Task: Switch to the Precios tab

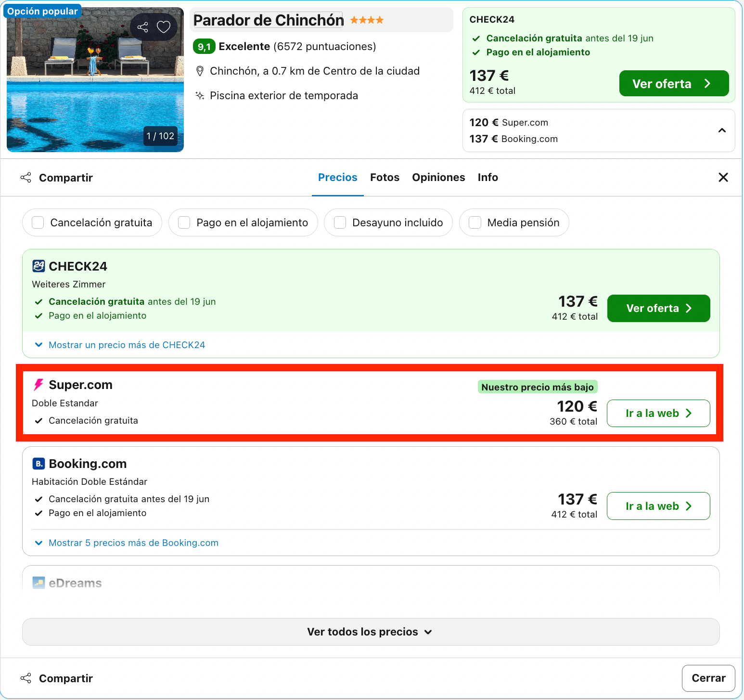Action: 338,178
